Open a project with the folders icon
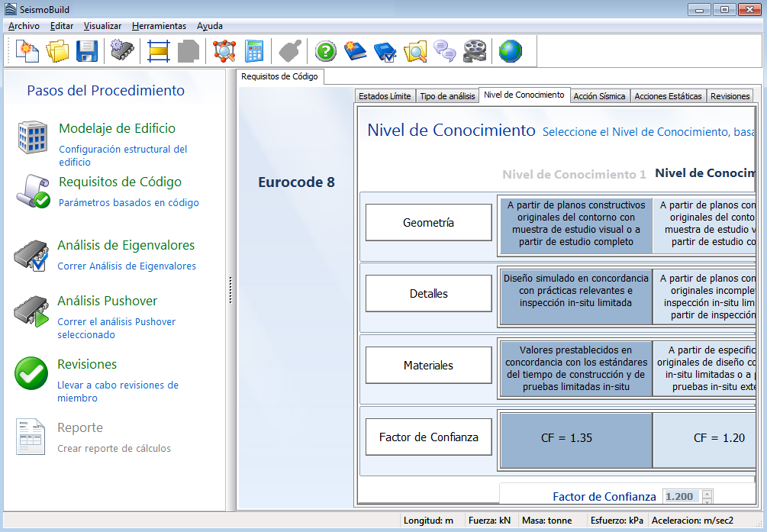 point(57,51)
